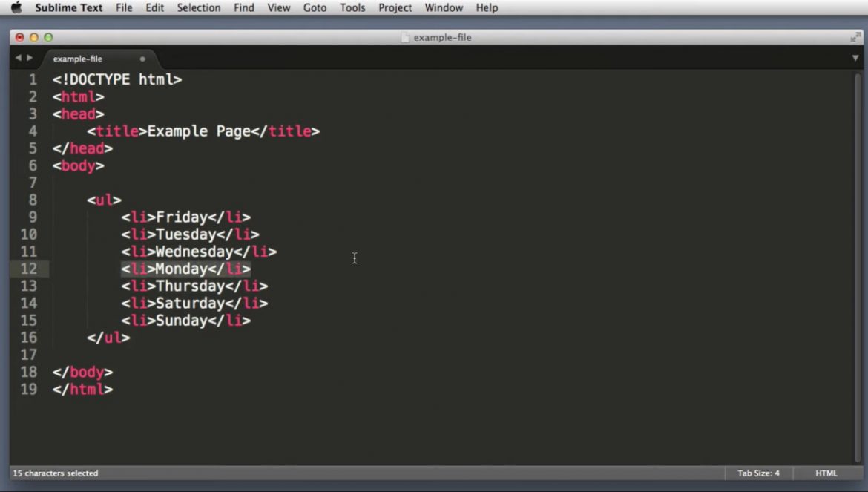This screenshot has width=868, height=492.
Task: Click line number 12 in the gutter
Action: pyautogui.click(x=29, y=269)
